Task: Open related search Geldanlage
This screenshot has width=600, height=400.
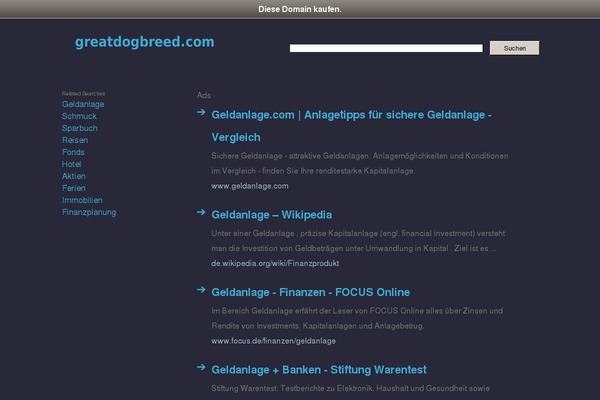Action: click(83, 104)
